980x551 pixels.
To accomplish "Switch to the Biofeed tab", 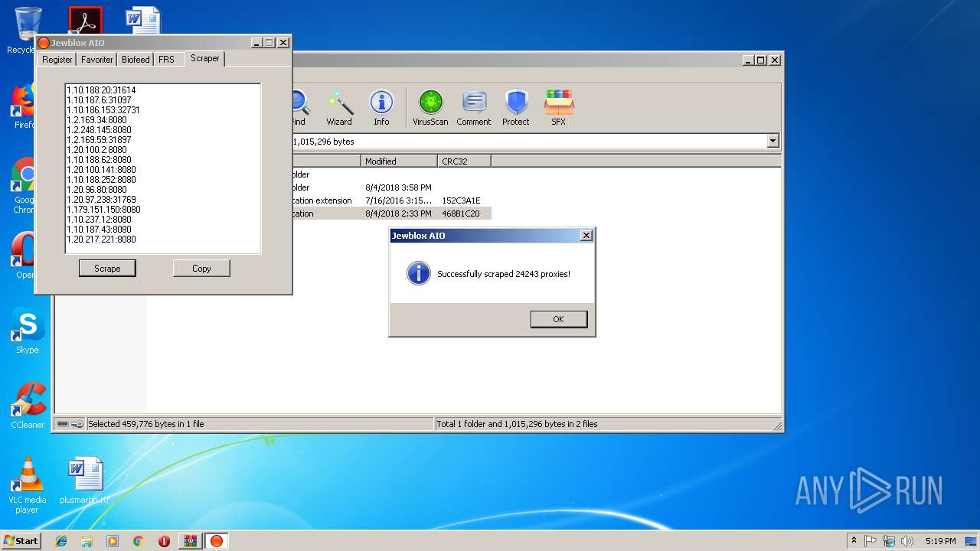I will 136,60.
